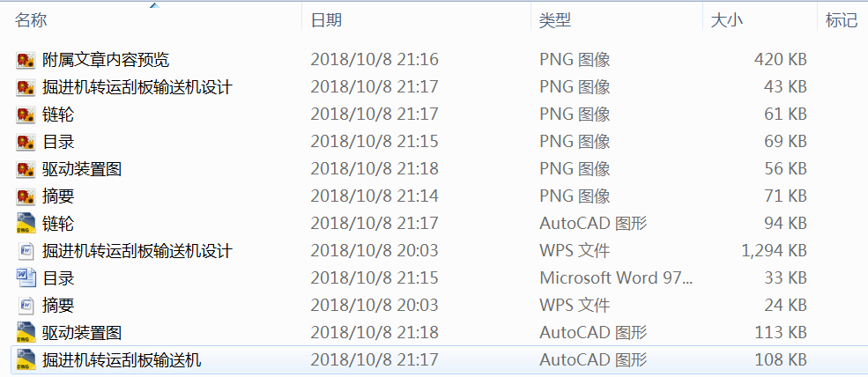Image resolution: width=868 pixels, height=377 pixels.
Task: Click the 标记 column header
Action: coord(841,20)
